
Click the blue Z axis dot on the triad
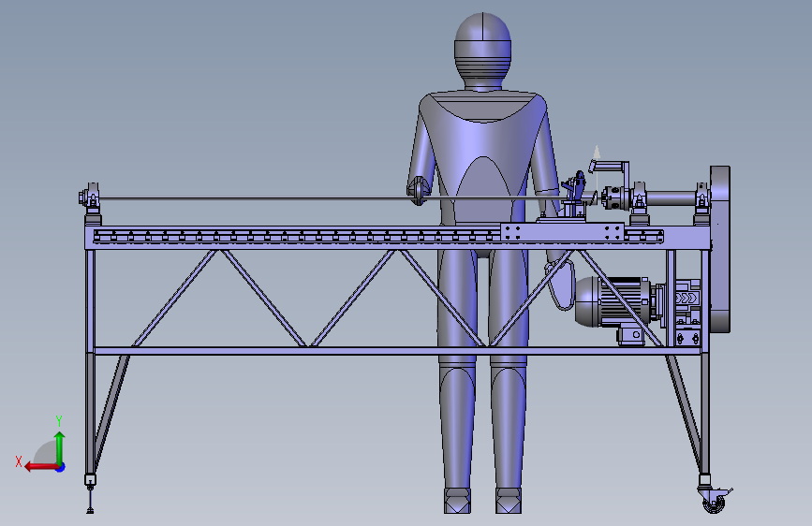[x=61, y=467]
